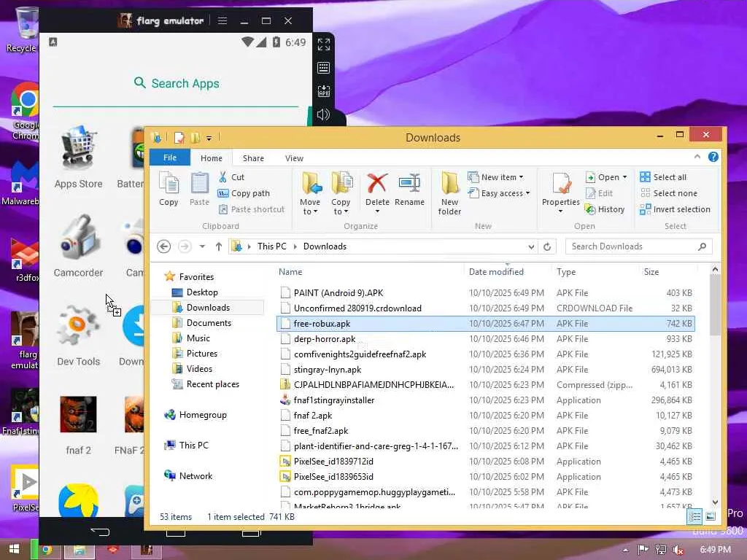Switch to Details view layout
Viewport: 747px width, 560px height.
(x=694, y=516)
